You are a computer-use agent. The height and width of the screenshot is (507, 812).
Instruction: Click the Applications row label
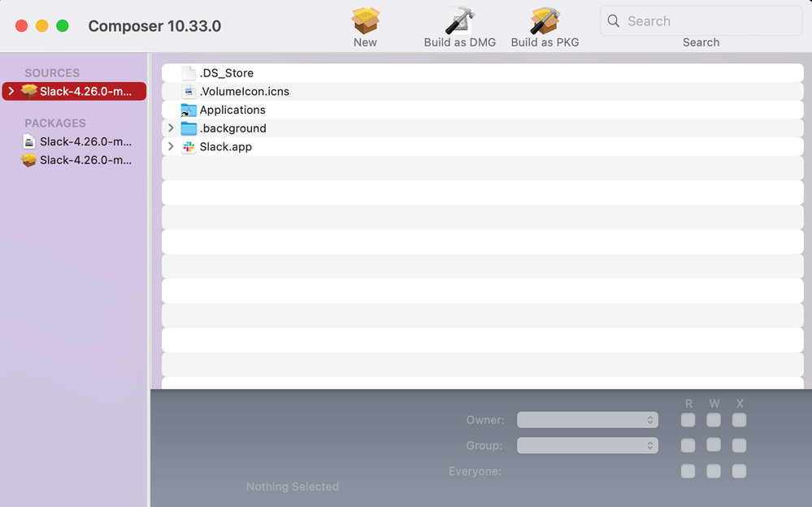coord(232,110)
